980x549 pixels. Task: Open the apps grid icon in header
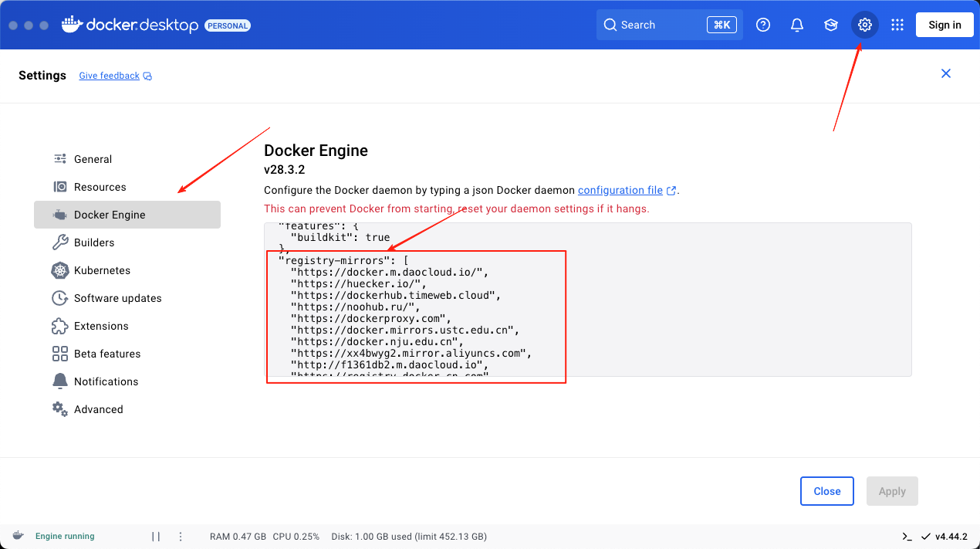pyautogui.click(x=897, y=25)
